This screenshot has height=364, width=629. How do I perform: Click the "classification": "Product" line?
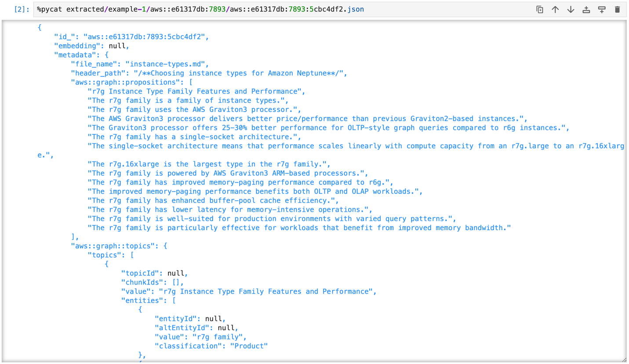[211, 346]
